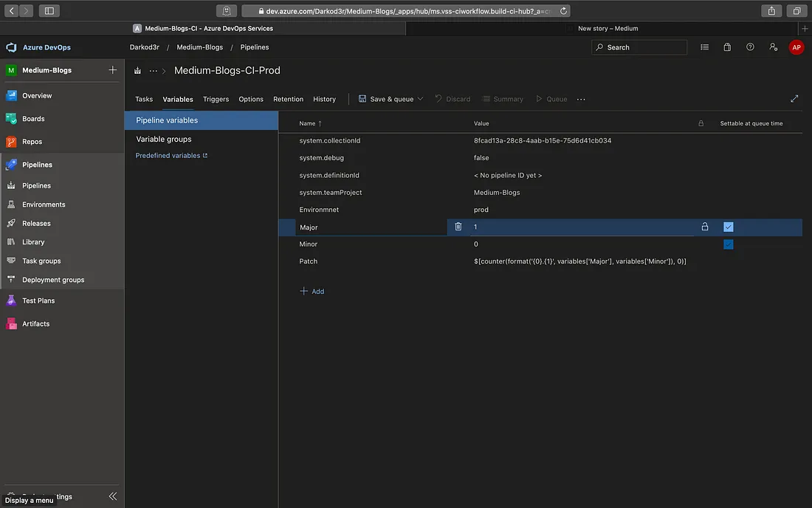Open Artifacts in the sidebar
The image size is (812, 508).
pyautogui.click(x=35, y=323)
